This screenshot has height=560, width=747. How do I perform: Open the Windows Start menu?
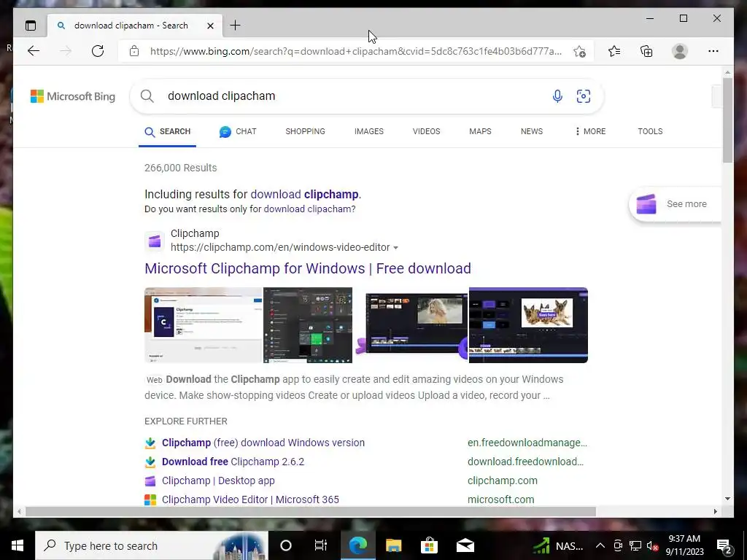[18, 545]
